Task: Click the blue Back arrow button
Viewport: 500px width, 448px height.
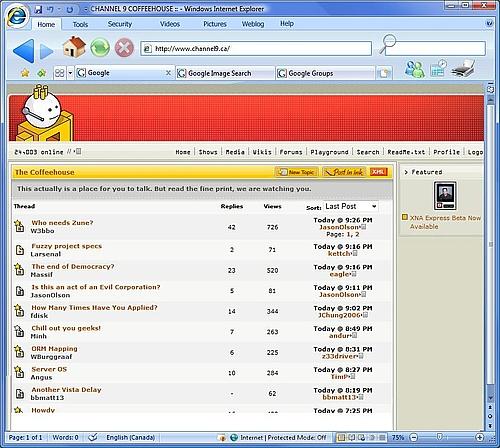Action: coord(24,51)
